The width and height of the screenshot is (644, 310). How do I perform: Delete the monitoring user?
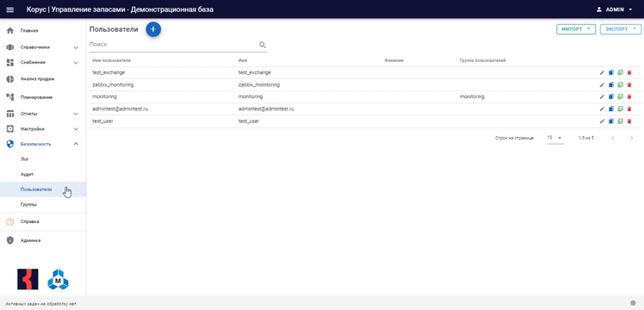(629, 97)
